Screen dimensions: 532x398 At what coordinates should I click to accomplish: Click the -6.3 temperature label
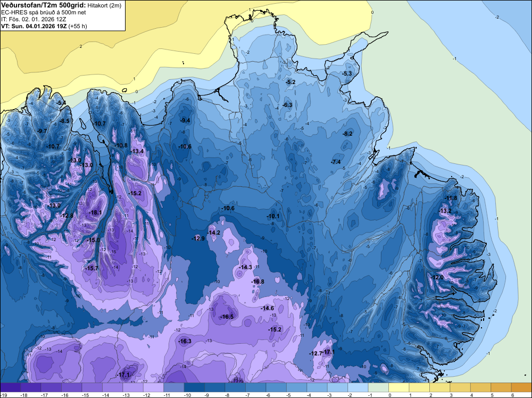point(288,105)
